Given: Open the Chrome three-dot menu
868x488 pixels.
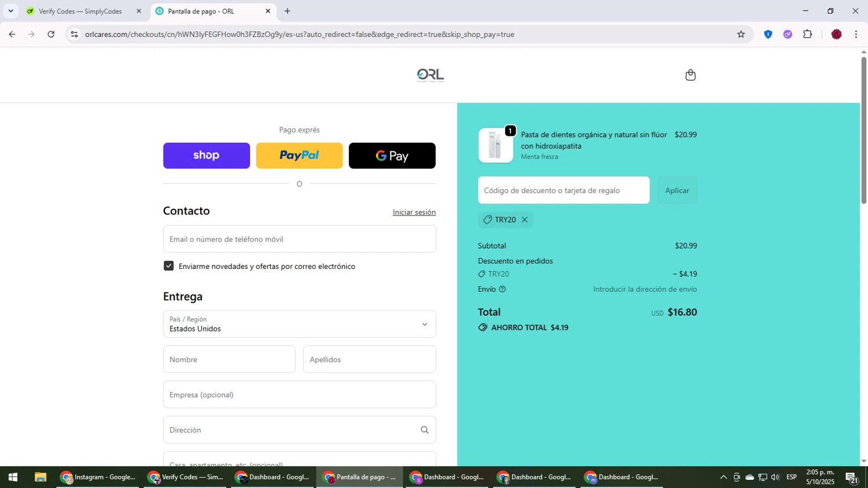Looking at the screenshot, I should click(x=856, y=34).
